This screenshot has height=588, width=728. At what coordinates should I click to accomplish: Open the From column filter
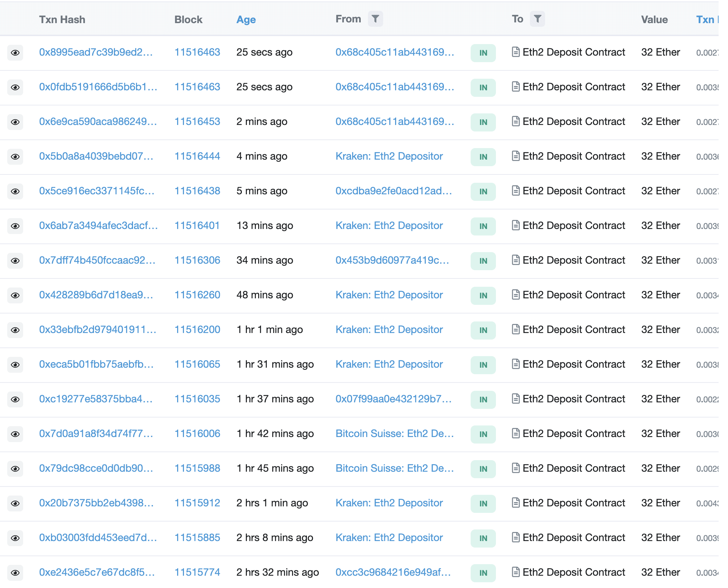pos(375,19)
